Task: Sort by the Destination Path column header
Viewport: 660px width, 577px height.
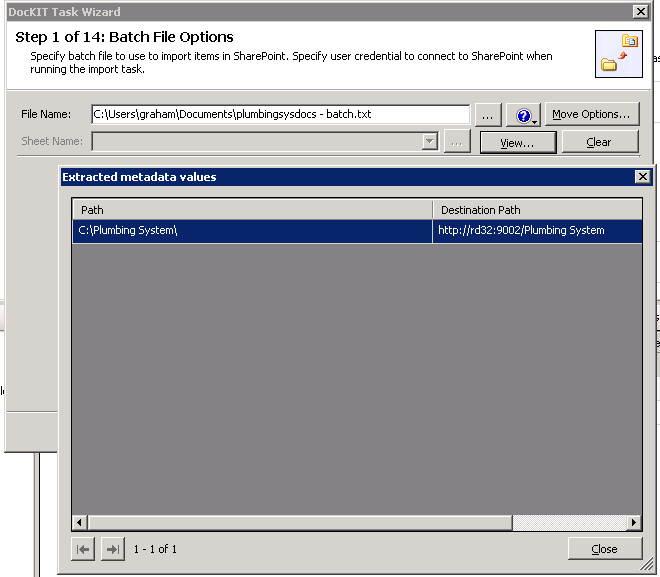Action: tap(537, 210)
